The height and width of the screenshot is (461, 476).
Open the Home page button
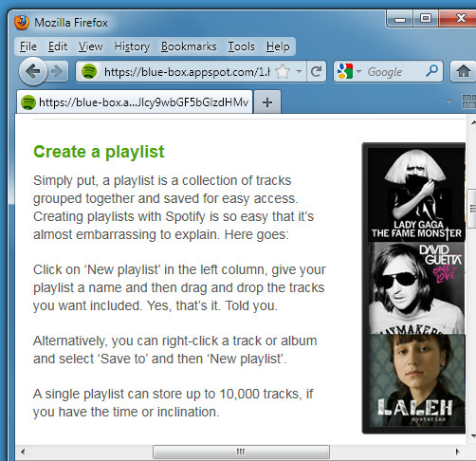click(463, 71)
